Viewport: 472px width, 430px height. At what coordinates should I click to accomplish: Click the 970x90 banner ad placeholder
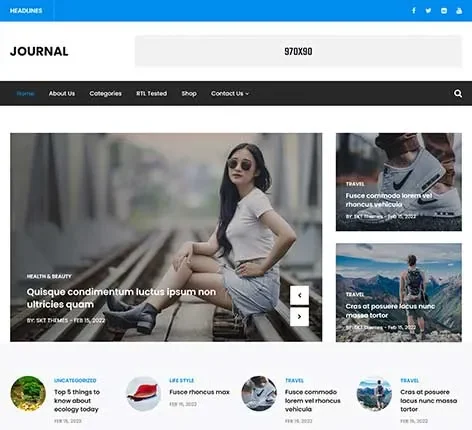pos(298,51)
